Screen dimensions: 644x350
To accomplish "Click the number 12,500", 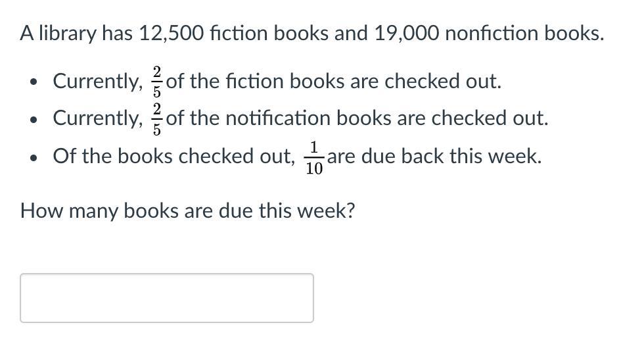I will [172, 34].
